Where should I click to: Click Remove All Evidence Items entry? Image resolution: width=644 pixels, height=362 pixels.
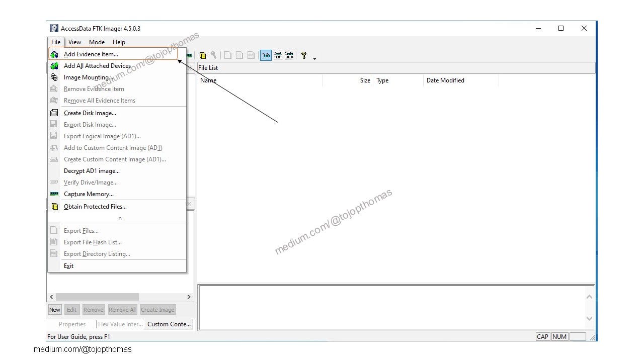pos(117,101)
